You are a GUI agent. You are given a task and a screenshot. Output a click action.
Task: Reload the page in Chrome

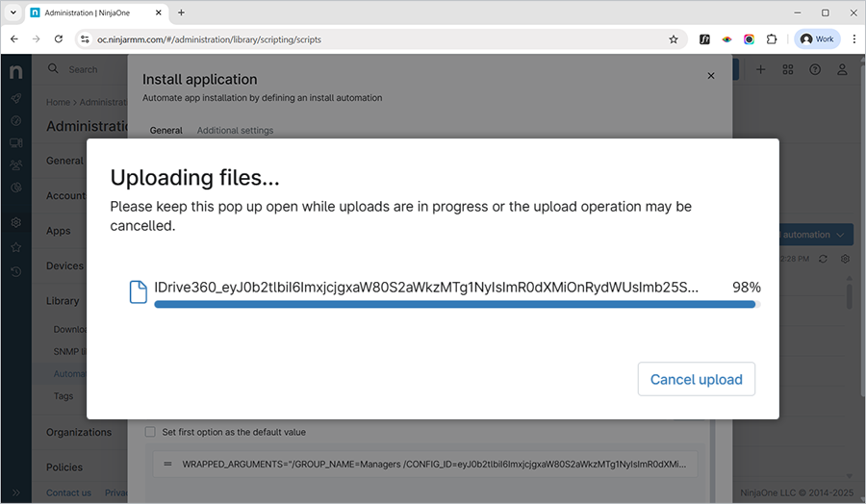point(58,39)
